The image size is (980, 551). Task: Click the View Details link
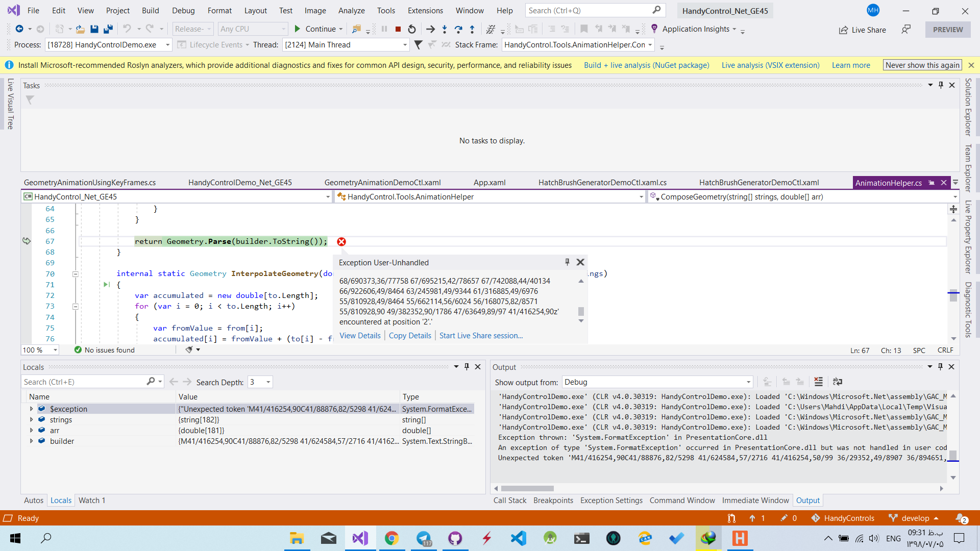[360, 336]
